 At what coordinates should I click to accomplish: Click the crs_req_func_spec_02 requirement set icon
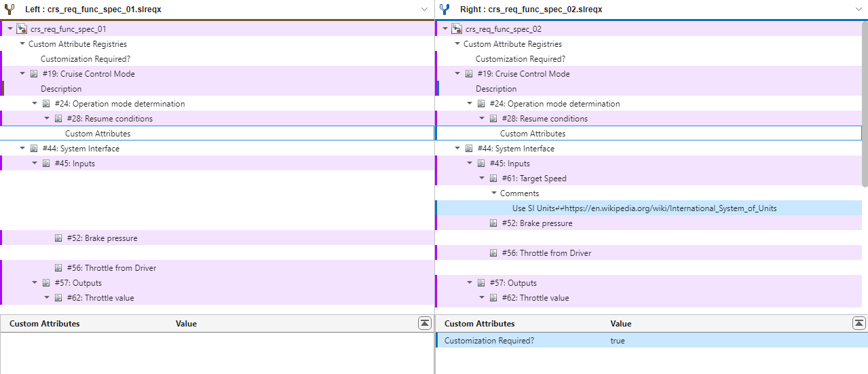point(457,29)
